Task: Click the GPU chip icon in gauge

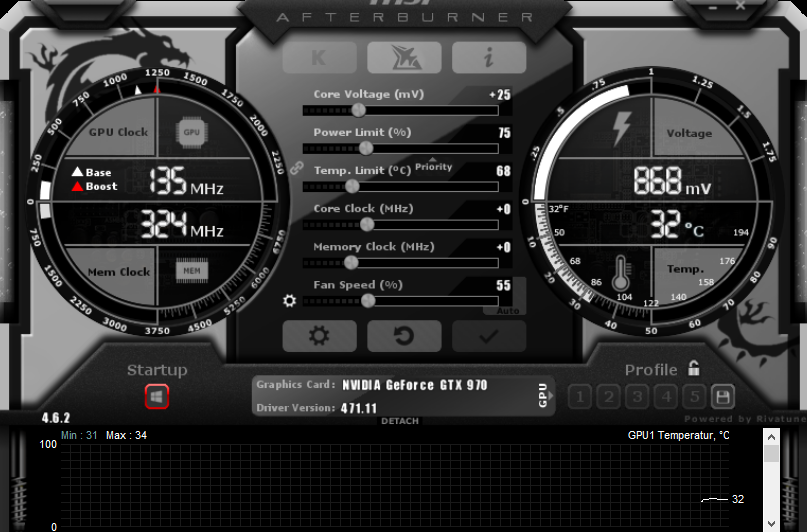Action: click(x=191, y=132)
